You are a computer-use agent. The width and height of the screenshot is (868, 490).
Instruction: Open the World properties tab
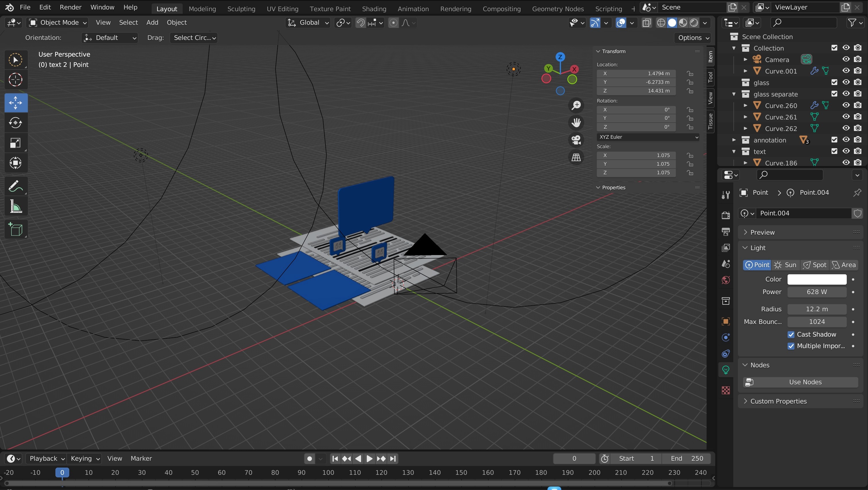[726, 280]
